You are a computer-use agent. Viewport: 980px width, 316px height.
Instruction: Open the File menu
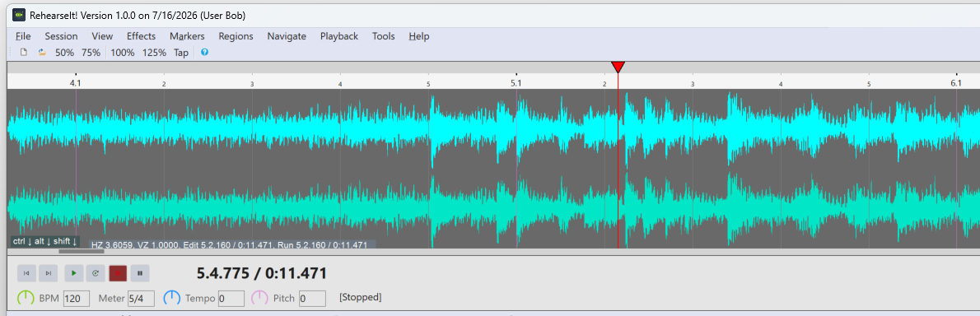click(x=23, y=36)
